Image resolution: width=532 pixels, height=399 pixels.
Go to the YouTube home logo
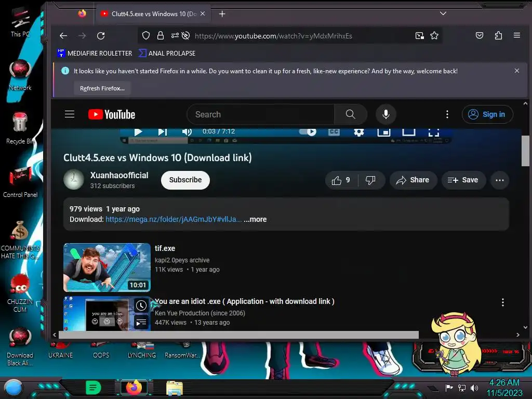tap(112, 114)
